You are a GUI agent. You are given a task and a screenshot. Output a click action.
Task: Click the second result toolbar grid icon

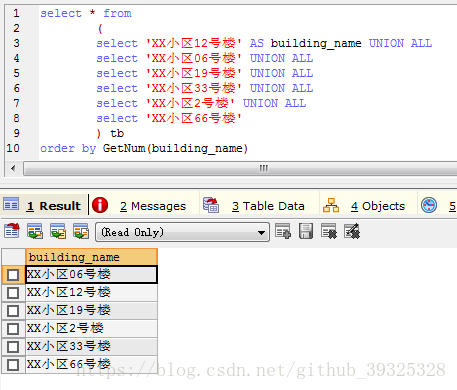35,231
